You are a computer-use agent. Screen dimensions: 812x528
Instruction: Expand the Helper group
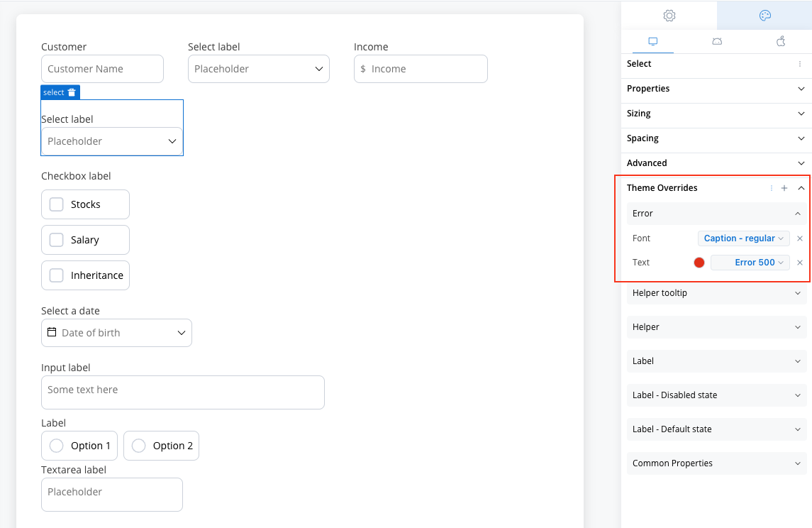point(717,327)
